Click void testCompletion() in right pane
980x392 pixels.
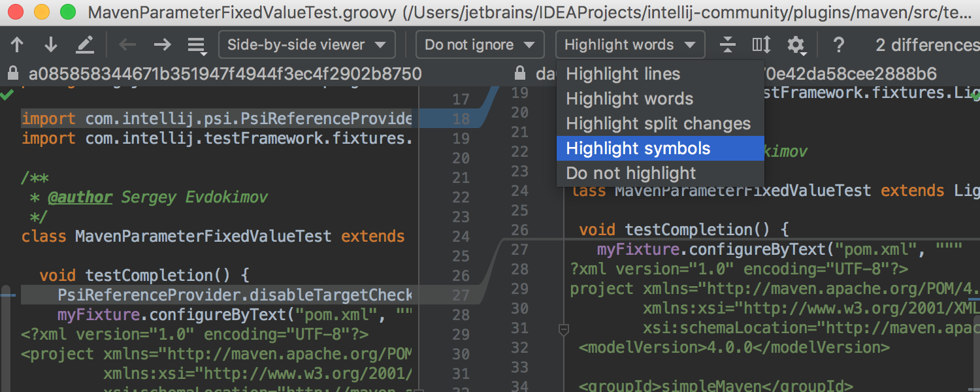[x=685, y=229]
